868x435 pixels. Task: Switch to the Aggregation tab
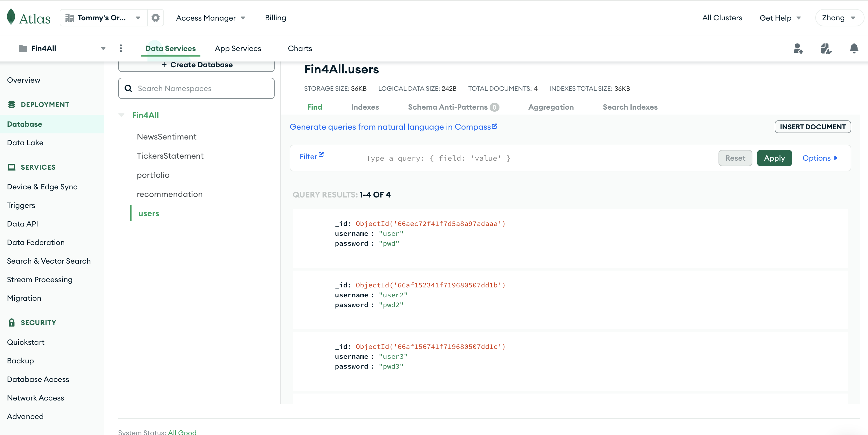(x=550, y=107)
